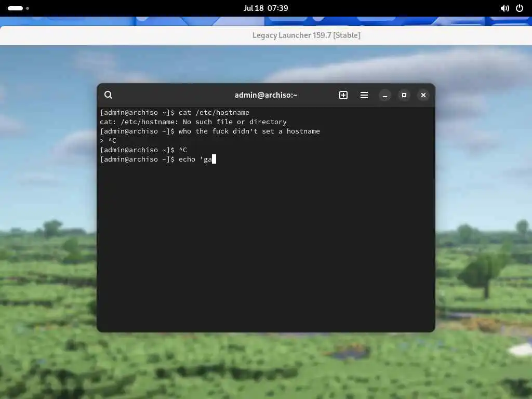Minimize the admin@archiso terminal window
The image size is (532, 399).
click(385, 96)
